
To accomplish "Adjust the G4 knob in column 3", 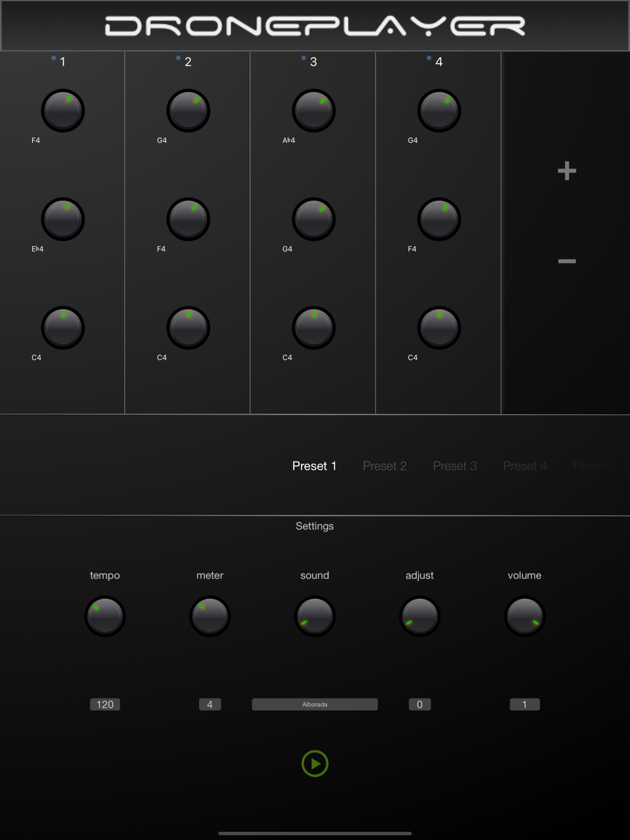I will (x=314, y=219).
